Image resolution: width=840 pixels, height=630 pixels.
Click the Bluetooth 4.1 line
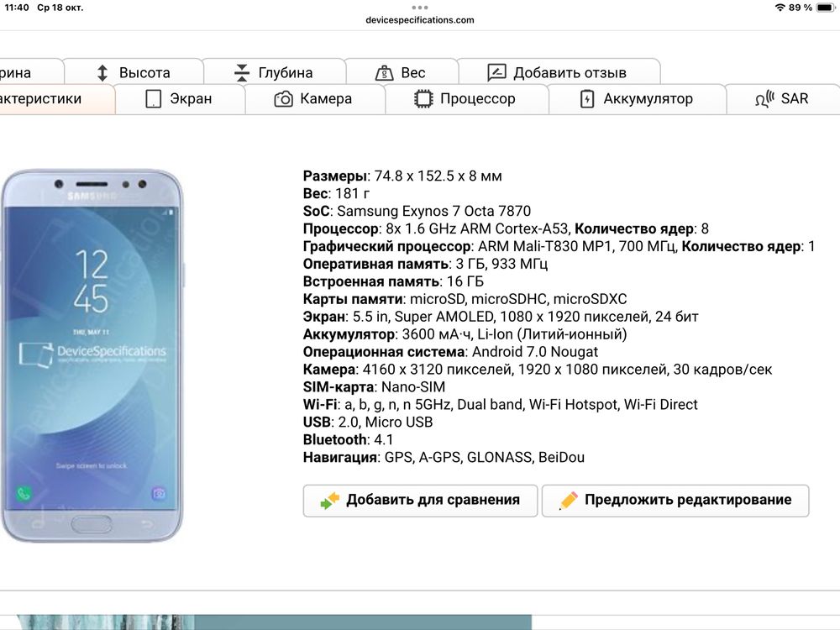(349, 440)
